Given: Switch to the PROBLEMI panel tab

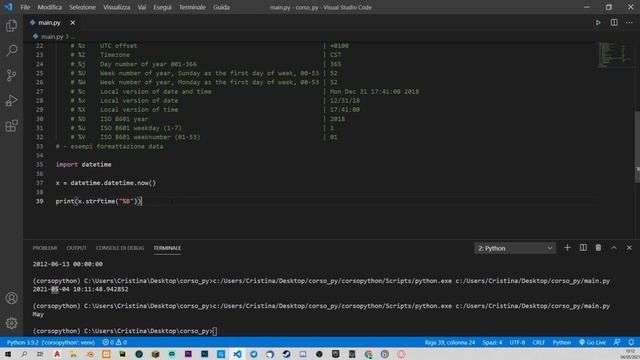Looking at the screenshot, I should (x=45, y=248).
